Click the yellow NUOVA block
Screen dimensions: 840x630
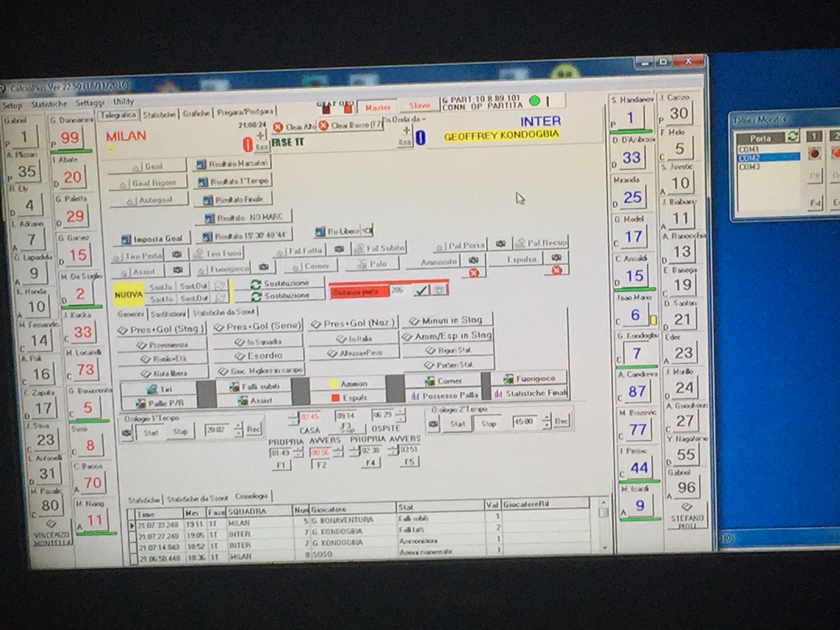[x=129, y=294]
